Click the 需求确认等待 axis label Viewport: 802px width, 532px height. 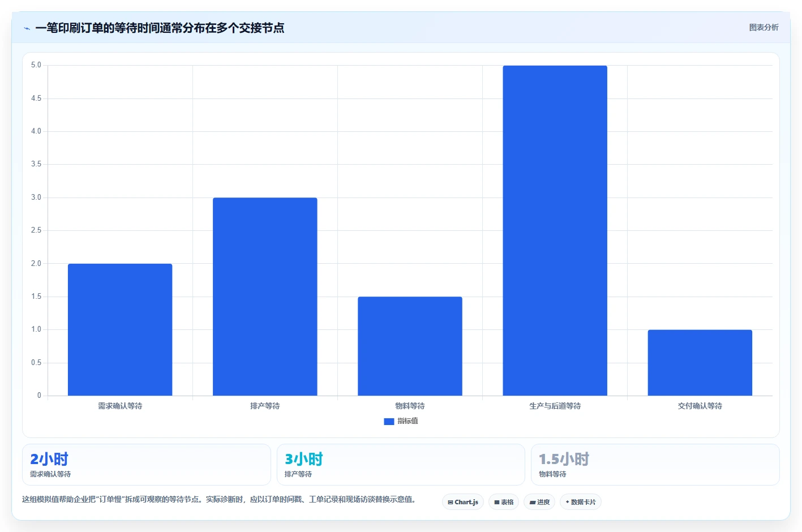tap(120, 406)
